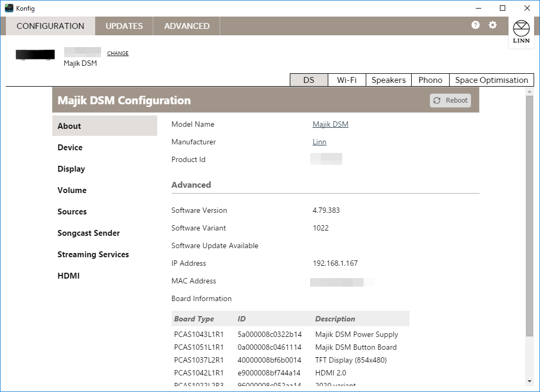Viewport: 540px width, 392px height.
Task: Click the Linn logo
Action: pos(521,32)
